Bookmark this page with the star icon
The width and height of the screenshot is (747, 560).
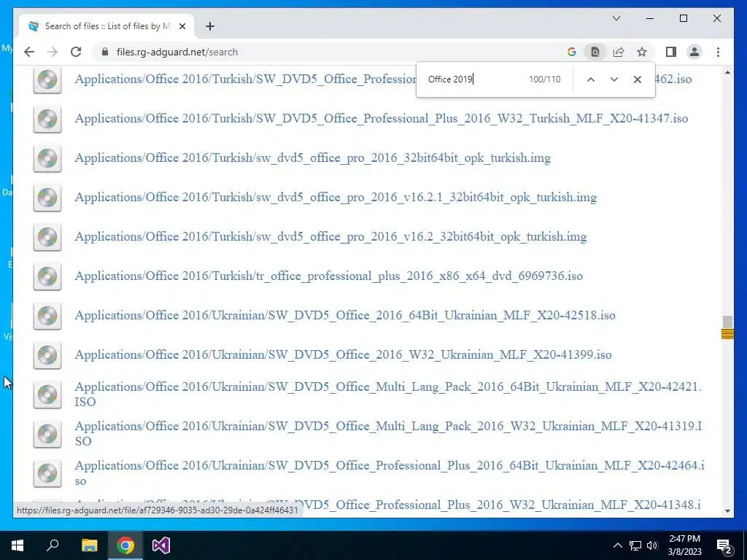point(642,52)
